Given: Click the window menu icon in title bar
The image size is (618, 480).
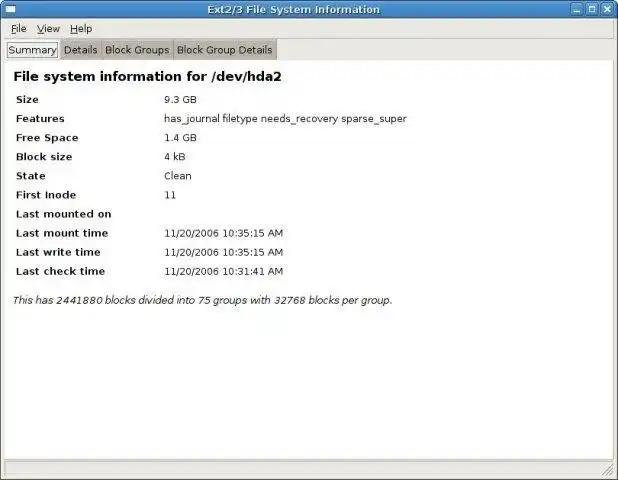Looking at the screenshot, I should point(10,9).
